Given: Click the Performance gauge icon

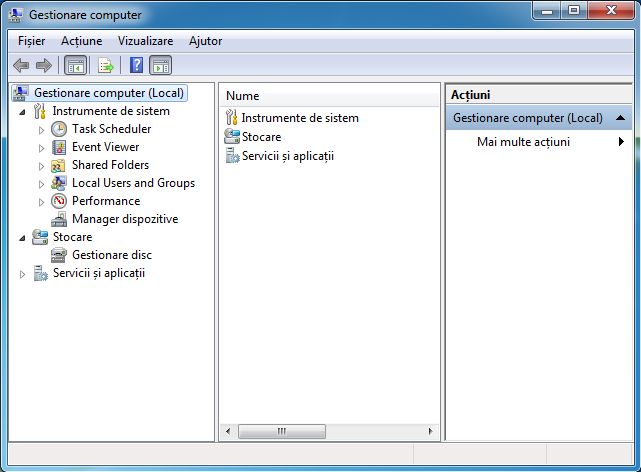Looking at the screenshot, I should pos(59,201).
